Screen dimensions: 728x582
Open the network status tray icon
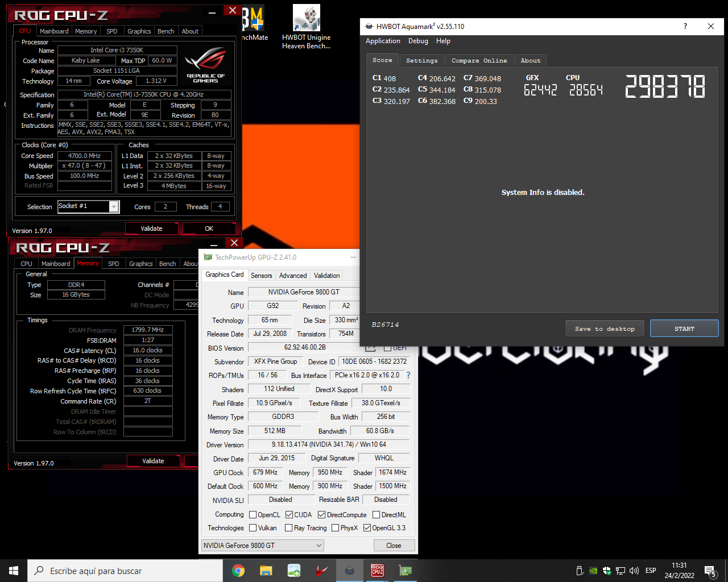coord(621,571)
